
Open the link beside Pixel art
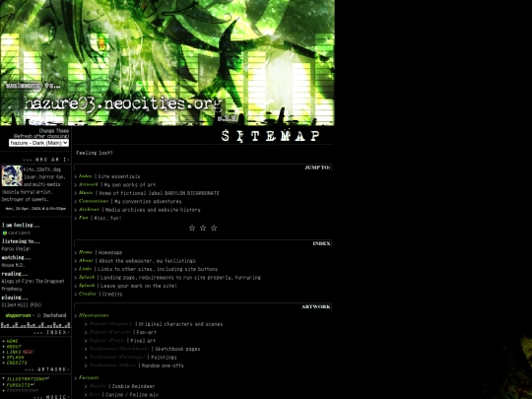point(106,340)
